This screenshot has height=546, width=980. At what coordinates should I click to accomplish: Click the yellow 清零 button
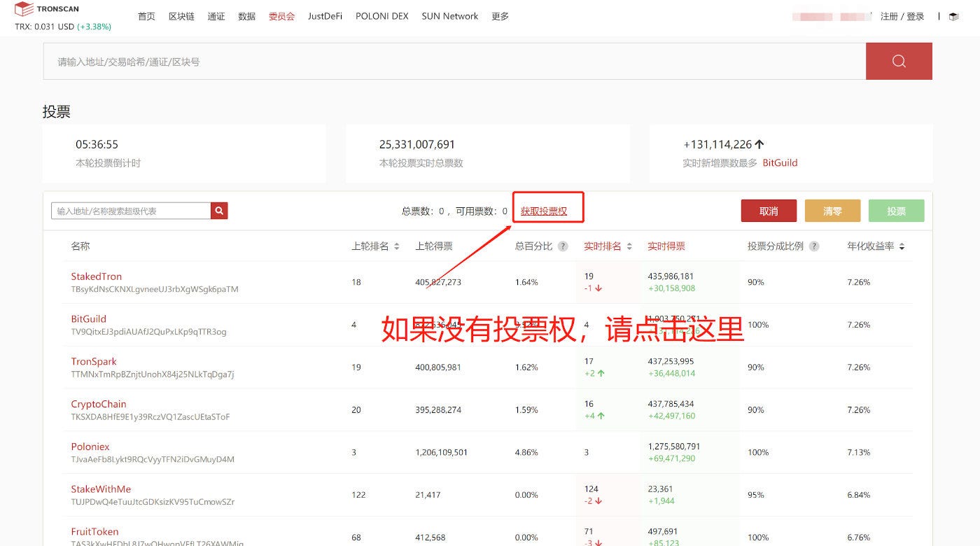point(832,211)
